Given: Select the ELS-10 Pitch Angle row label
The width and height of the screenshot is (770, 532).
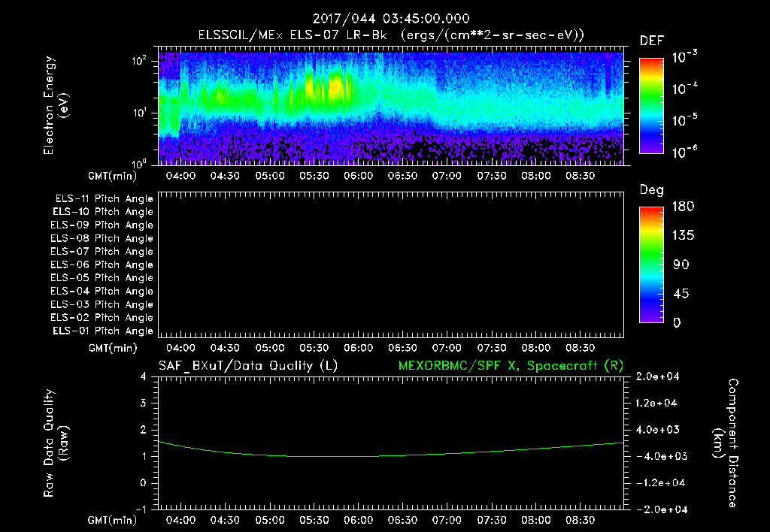Looking at the screenshot, I should click(103, 212).
